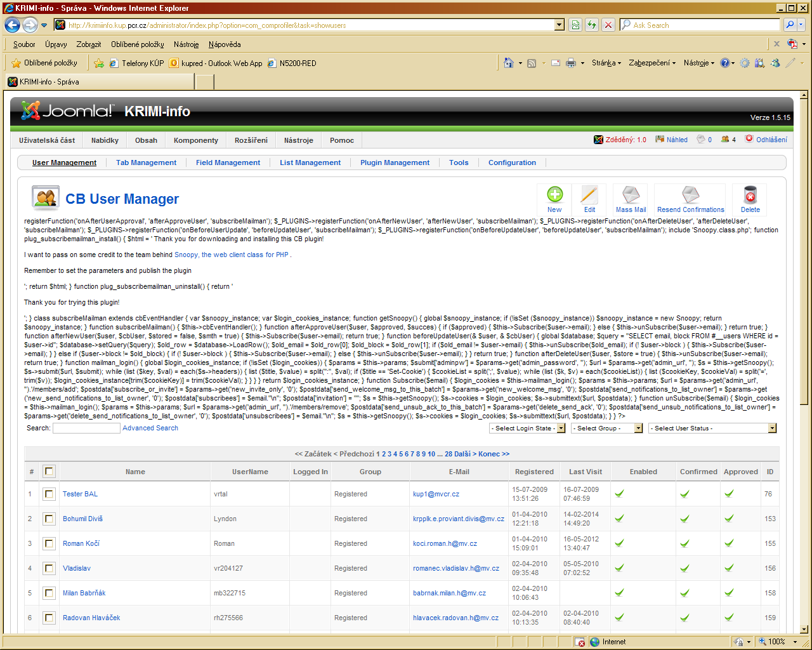This screenshot has height=650, width=812.
Task: Click the Refresh page icon
Action: (x=592, y=25)
